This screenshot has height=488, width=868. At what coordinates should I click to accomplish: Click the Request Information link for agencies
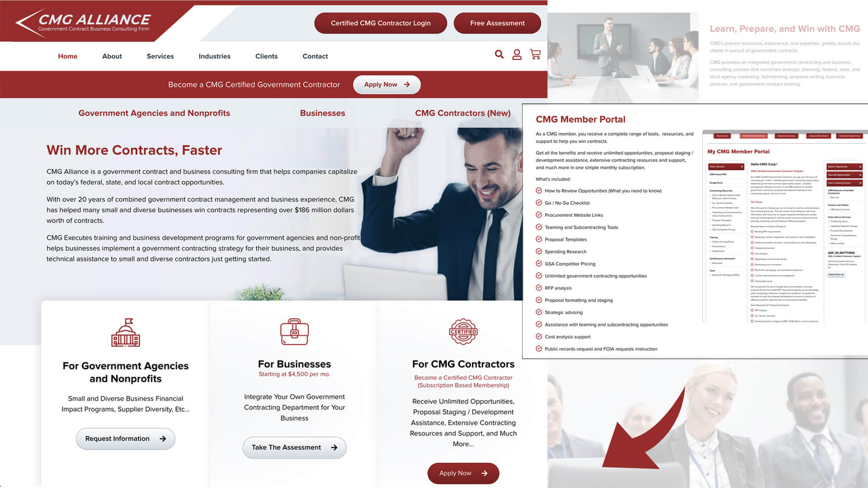pyautogui.click(x=126, y=439)
